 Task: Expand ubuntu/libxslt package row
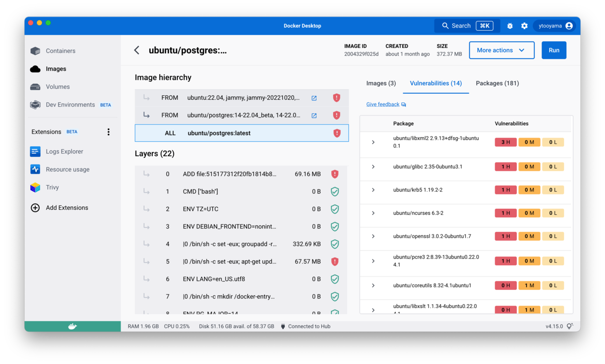[373, 310]
